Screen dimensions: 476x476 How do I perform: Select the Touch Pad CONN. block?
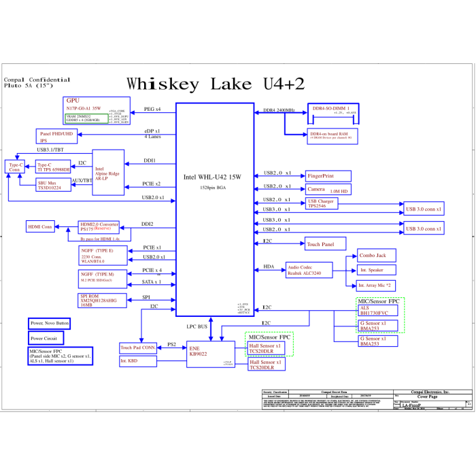tap(138, 348)
